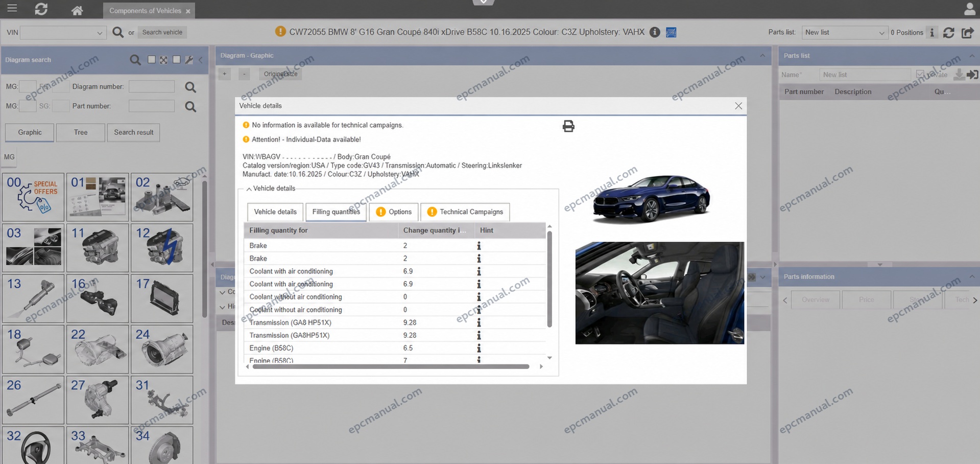The width and height of the screenshot is (980, 464).
Task: Open vehicle info icon beside Upholstery VAHX
Action: [655, 32]
